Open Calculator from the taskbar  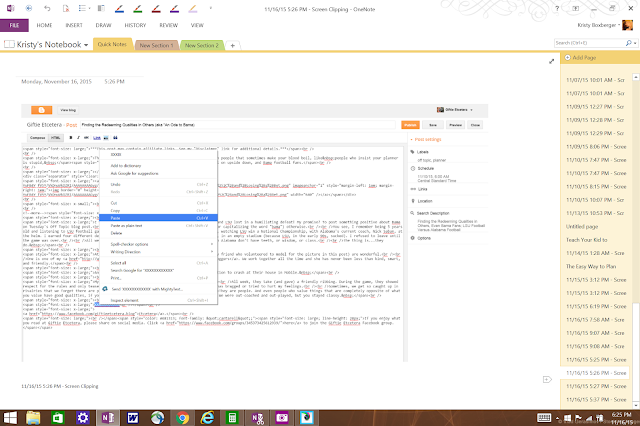pyautogui.click(x=232, y=418)
